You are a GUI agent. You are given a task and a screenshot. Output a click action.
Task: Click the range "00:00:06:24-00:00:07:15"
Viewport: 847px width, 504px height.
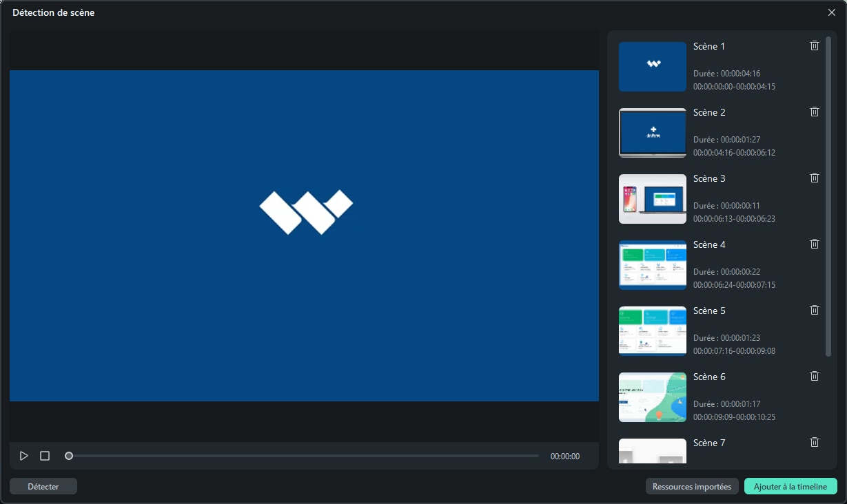(734, 285)
